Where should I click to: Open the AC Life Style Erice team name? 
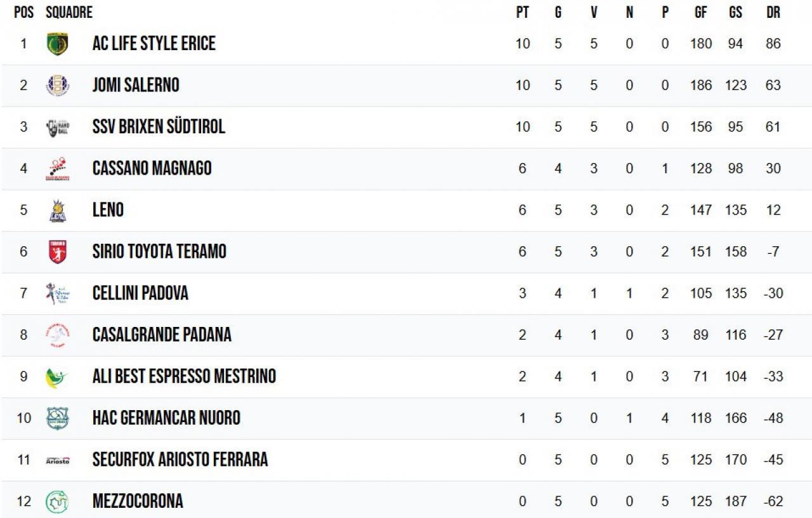(154, 44)
